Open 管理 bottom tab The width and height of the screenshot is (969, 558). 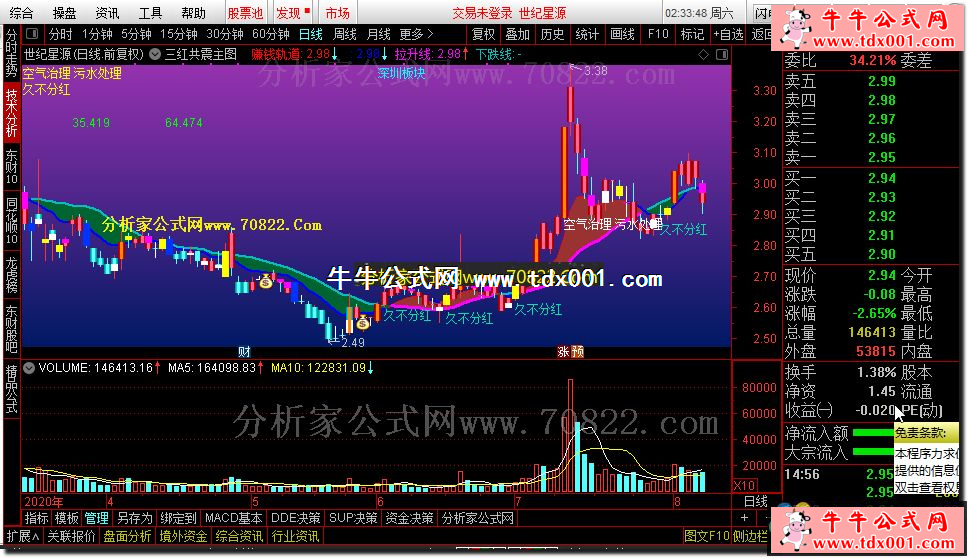tap(96, 518)
